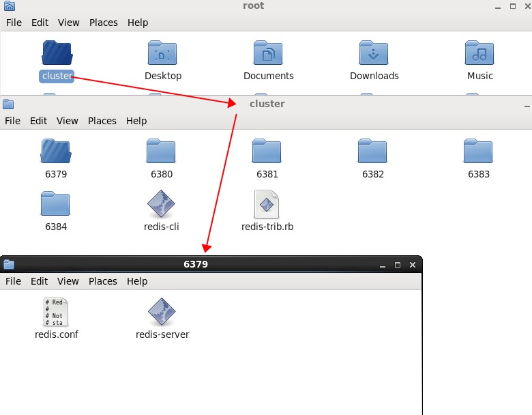Open Help menu in cluster window
Viewport: 532px width, 415px height.
point(136,121)
